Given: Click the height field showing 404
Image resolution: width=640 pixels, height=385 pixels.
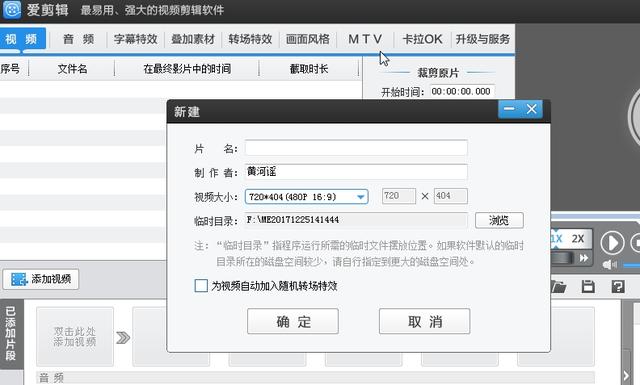Looking at the screenshot, I should tap(451, 196).
